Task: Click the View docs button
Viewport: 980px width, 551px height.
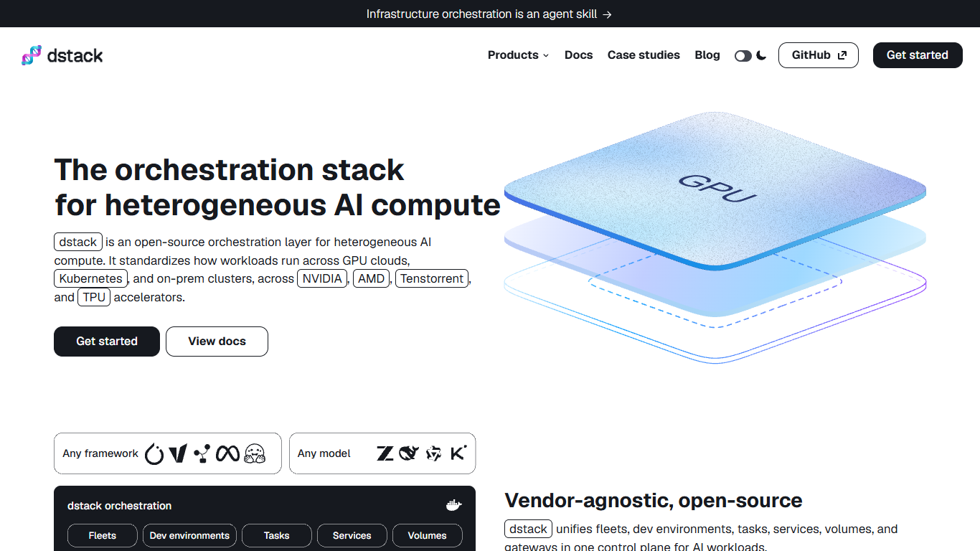Action: 217,342
